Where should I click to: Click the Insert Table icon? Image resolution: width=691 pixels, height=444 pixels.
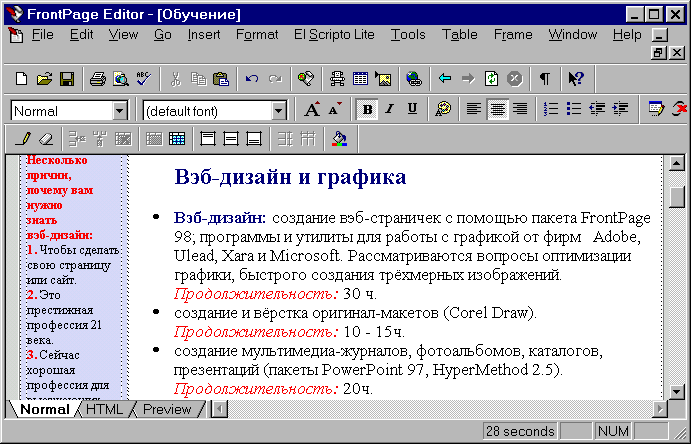(x=360, y=78)
